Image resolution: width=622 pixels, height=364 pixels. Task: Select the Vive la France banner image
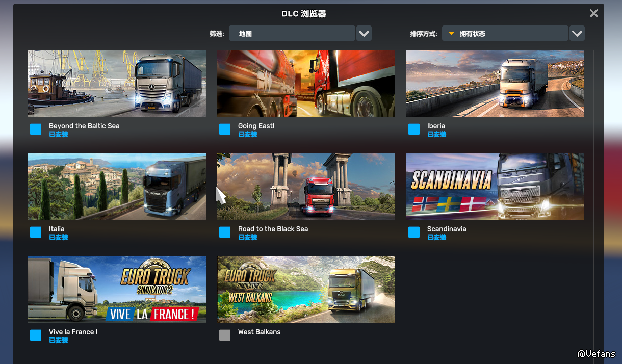(x=117, y=290)
